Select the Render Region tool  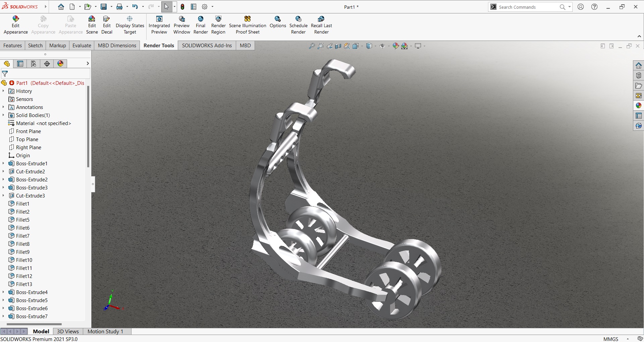click(x=218, y=19)
